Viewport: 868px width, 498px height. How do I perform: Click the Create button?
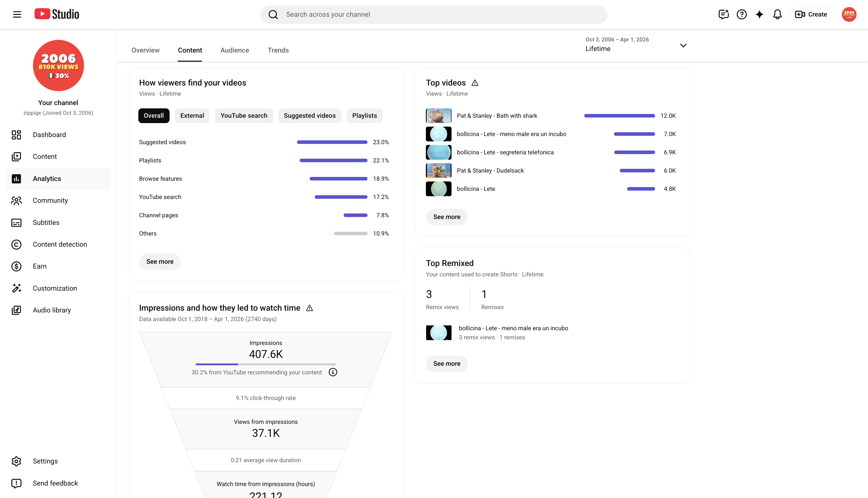pos(812,14)
